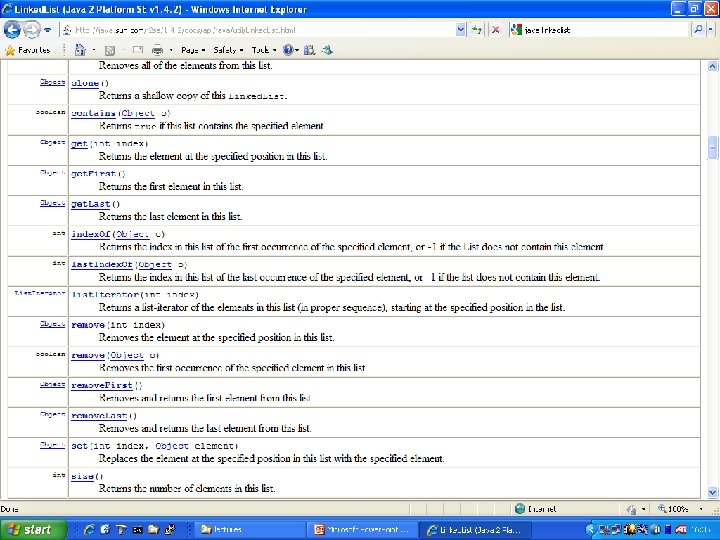Open the removeFirst() method link
The image size is (720, 540).
tap(101, 386)
